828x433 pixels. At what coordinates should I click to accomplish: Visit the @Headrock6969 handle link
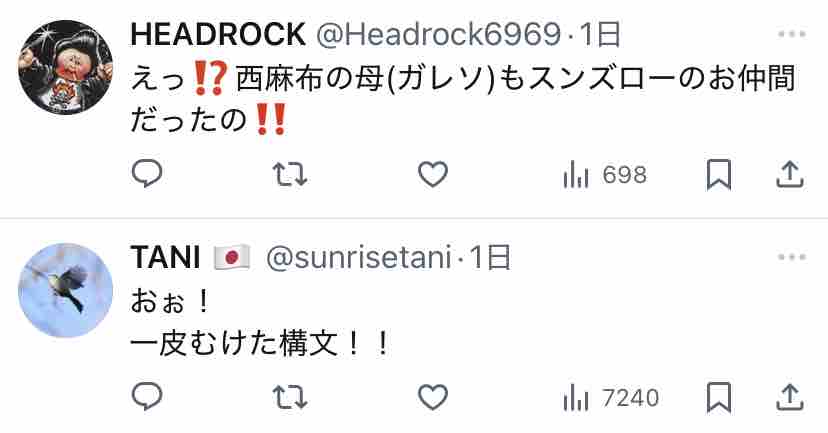[438, 34]
